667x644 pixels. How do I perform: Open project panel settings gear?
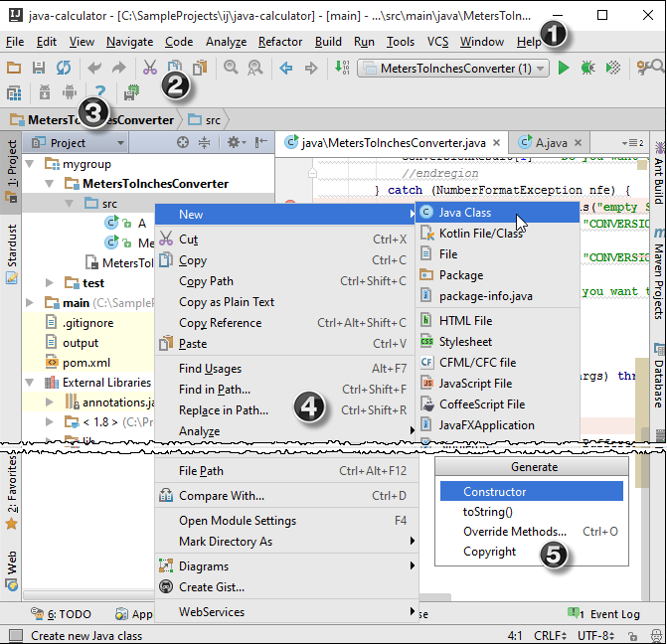234,143
